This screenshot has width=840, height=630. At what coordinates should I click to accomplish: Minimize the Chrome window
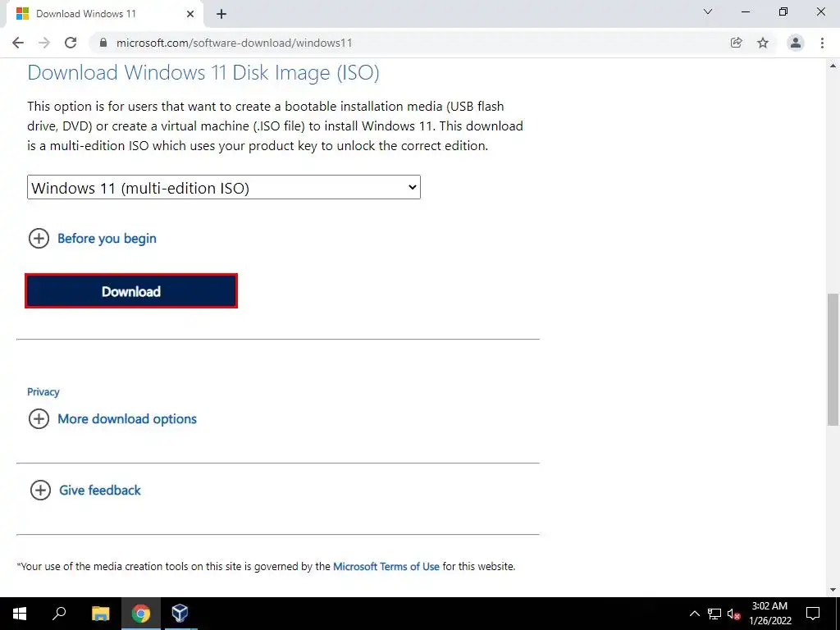click(745, 11)
